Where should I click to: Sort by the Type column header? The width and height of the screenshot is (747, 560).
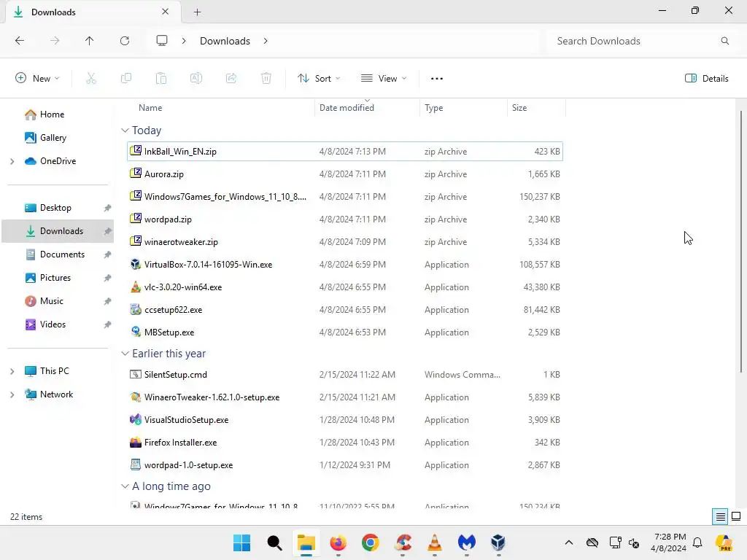[463, 108]
